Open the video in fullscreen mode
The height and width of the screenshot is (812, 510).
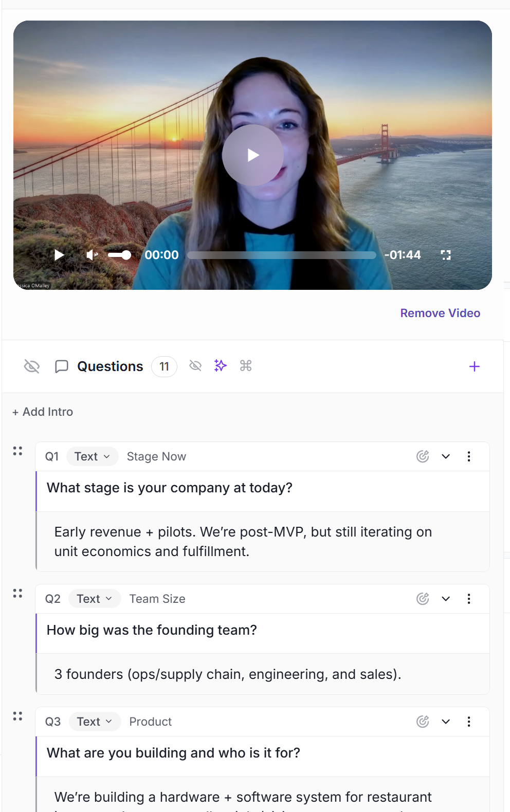[x=446, y=255]
